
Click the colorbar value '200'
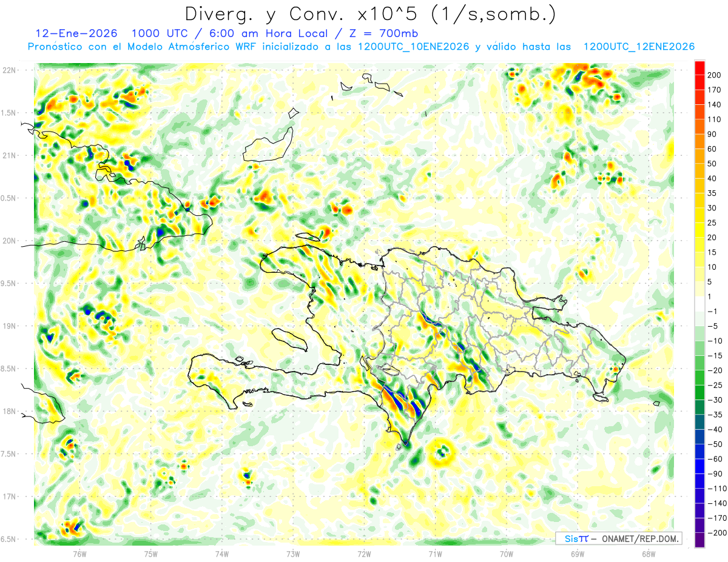(715, 75)
